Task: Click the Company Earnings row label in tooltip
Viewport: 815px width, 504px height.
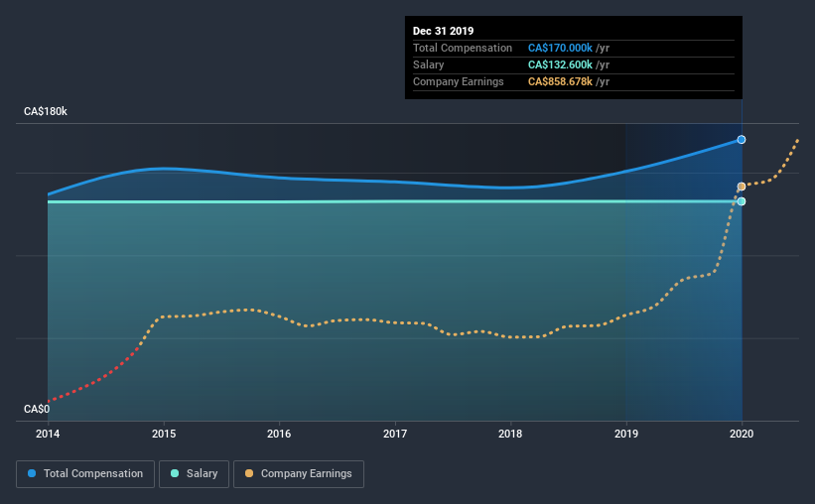Action: coord(459,81)
